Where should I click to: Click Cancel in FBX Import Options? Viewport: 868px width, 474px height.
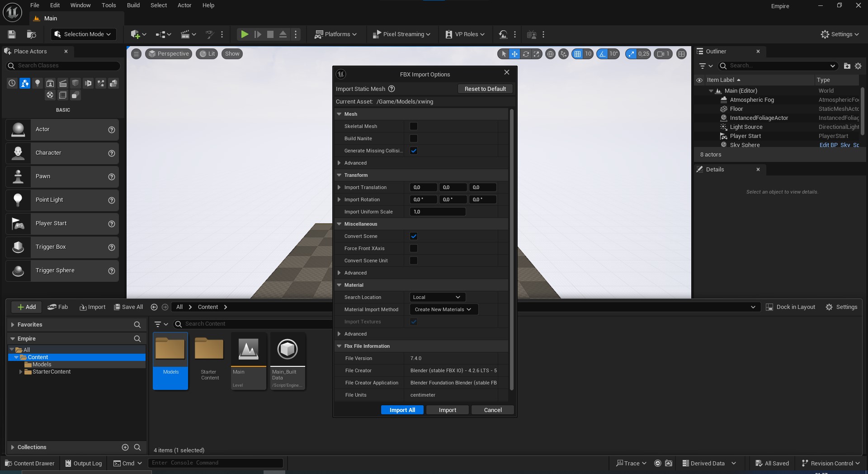pos(493,410)
